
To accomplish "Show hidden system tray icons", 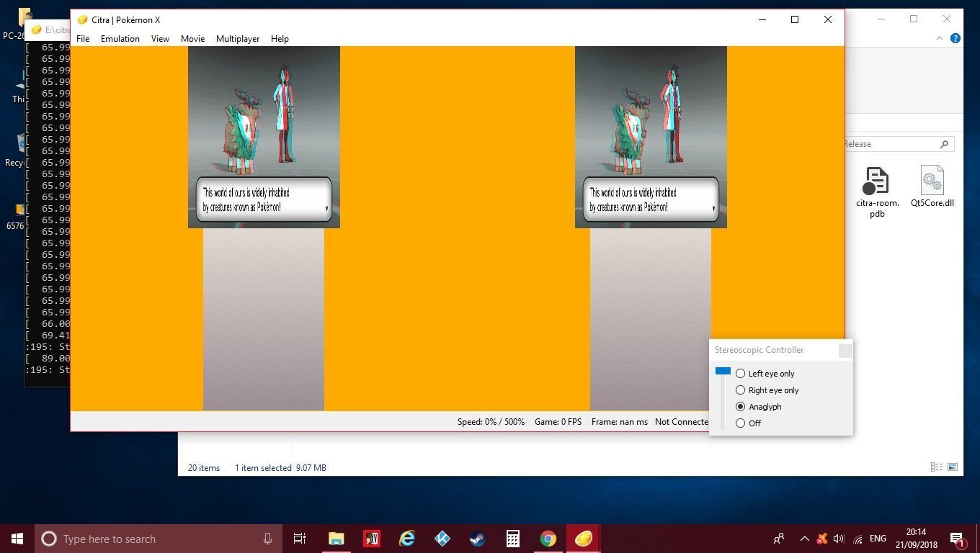I will [804, 539].
